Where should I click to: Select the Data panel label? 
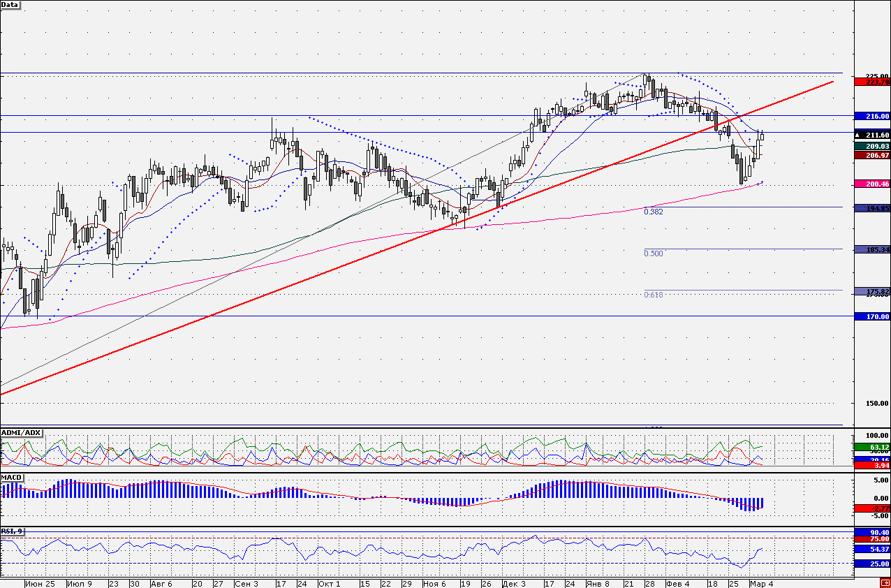[x=10, y=4]
